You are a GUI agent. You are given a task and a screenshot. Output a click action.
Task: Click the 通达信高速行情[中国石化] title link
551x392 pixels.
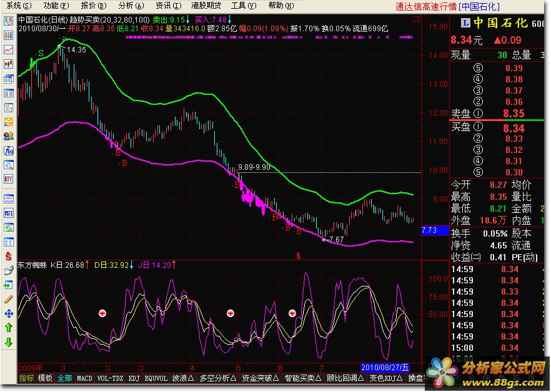point(447,6)
